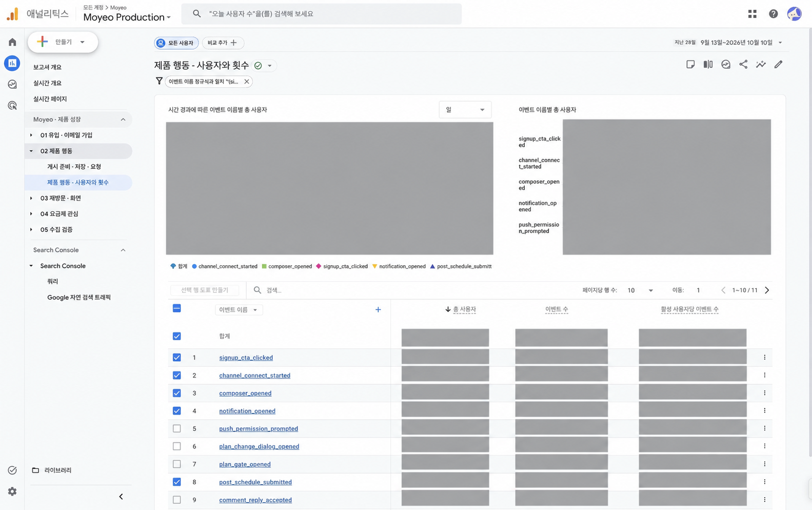
Task: Check the plan_gate_opened row checkbox
Action: (177, 464)
